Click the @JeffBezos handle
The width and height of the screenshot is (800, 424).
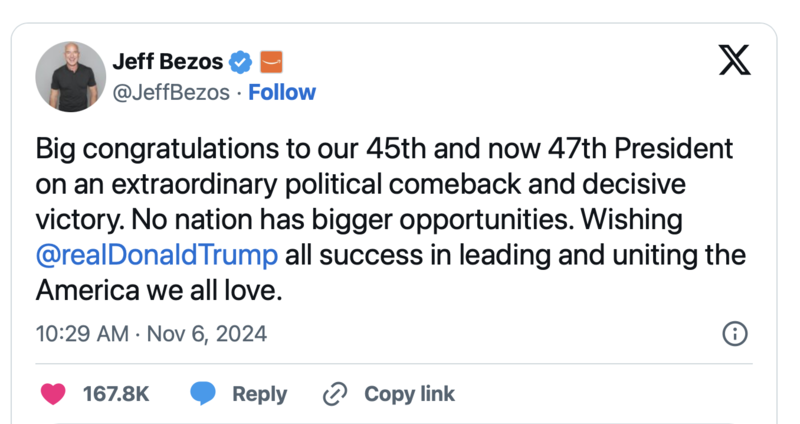click(x=173, y=92)
